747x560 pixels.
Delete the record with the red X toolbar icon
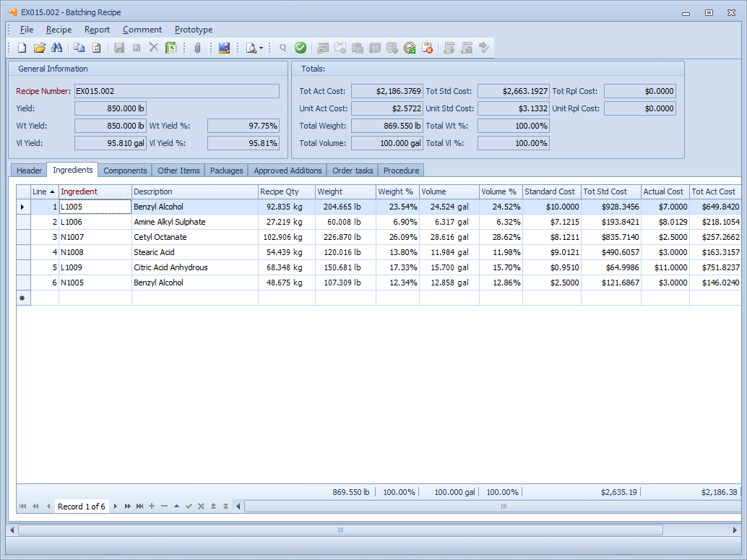(x=152, y=48)
